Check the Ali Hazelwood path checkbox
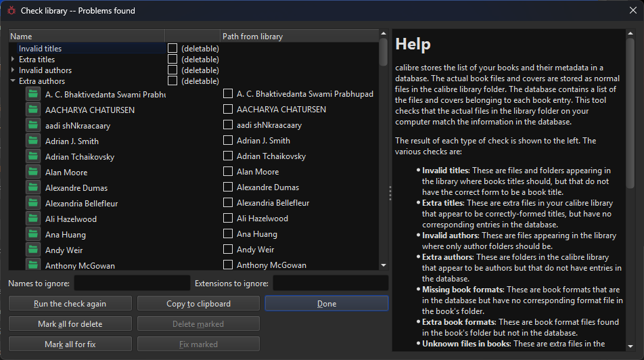This screenshot has height=360, width=644. click(228, 218)
